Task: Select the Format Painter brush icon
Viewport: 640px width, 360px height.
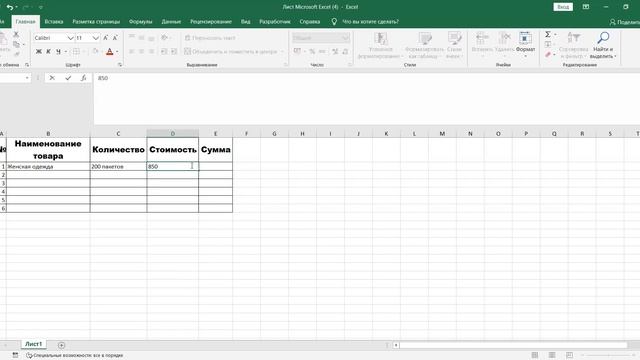Action: tap(16, 53)
